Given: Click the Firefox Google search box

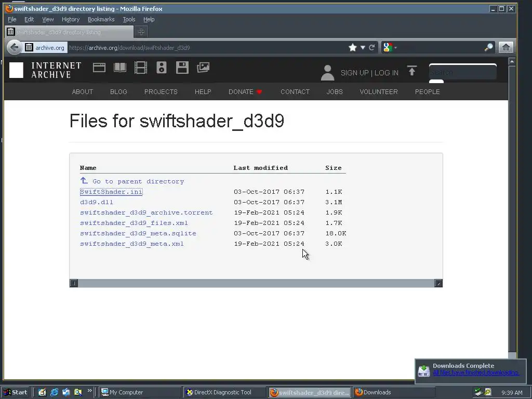Looking at the screenshot, I should pos(441,47).
